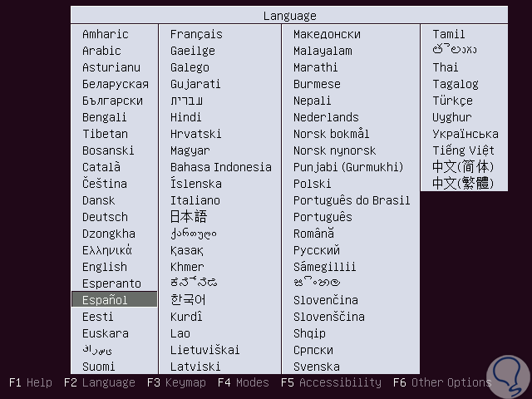Pick Nederlands from the language list
The height and width of the screenshot is (399, 532).
[326, 117]
